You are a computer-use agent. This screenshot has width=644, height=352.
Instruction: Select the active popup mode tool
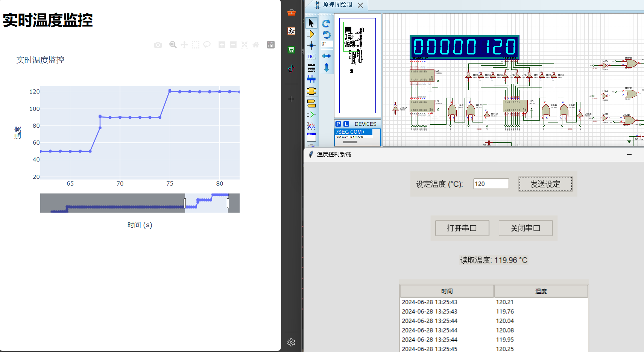(x=311, y=137)
